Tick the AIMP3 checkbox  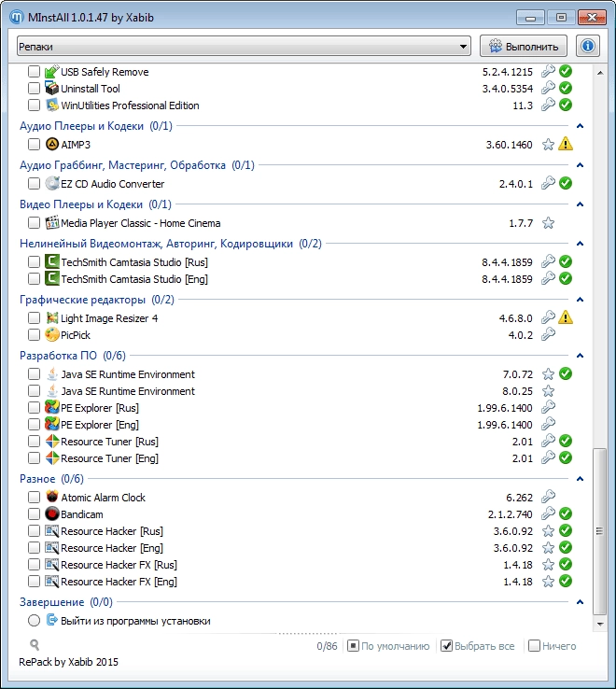click(34, 144)
